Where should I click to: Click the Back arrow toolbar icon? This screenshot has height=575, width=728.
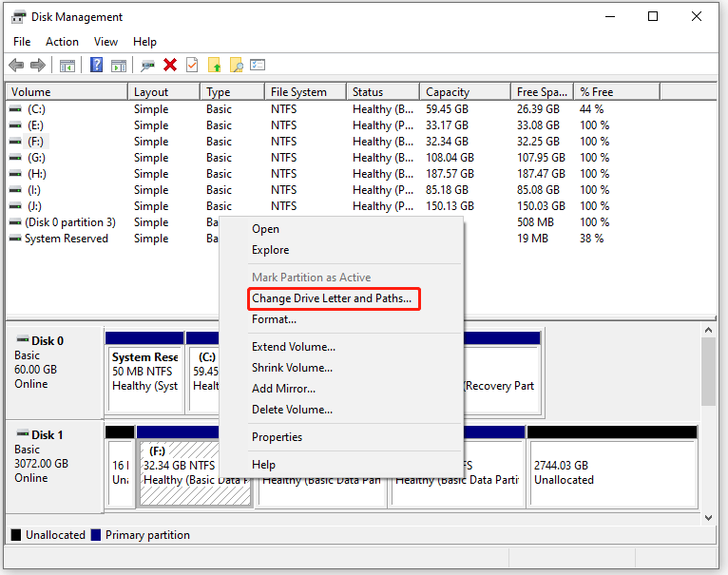[x=16, y=65]
